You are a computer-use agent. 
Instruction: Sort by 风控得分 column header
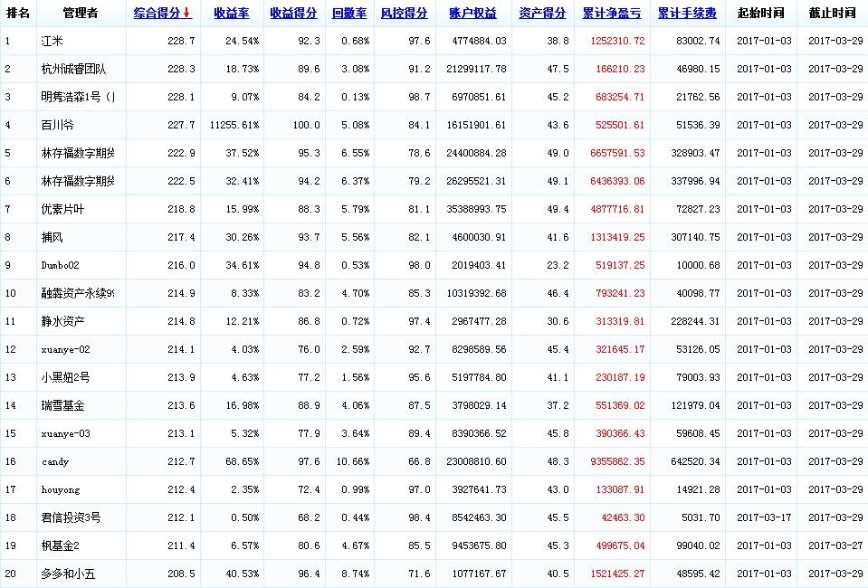[404, 13]
